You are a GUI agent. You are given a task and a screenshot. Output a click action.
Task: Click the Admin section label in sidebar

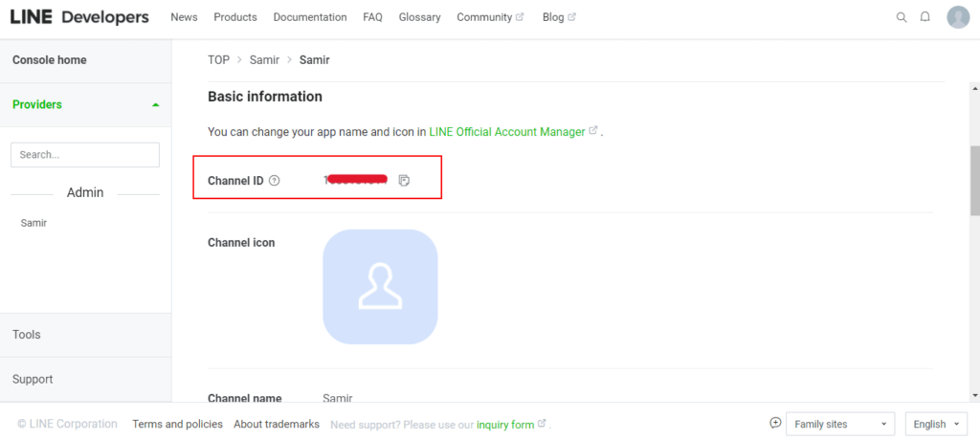[x=85, y=192]
